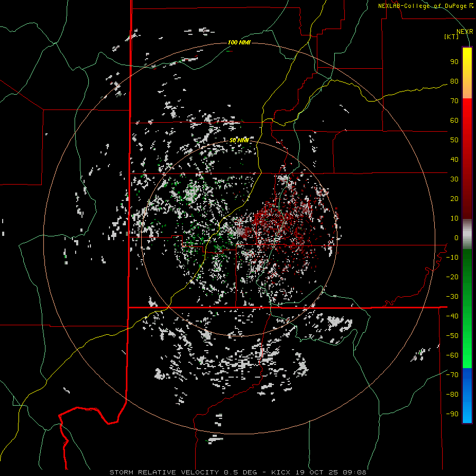Select the -30 value on the velocity scale

coord(452,297)
